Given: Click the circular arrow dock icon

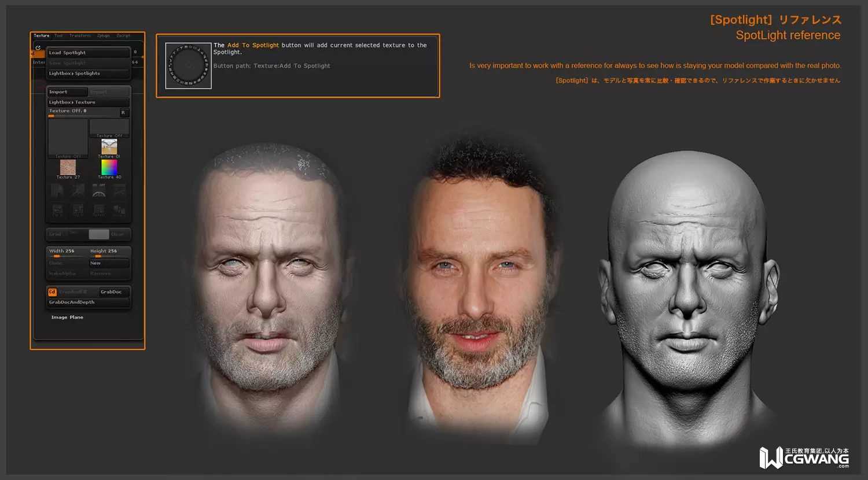Looking at the screenshot, I should pos(38,47).
